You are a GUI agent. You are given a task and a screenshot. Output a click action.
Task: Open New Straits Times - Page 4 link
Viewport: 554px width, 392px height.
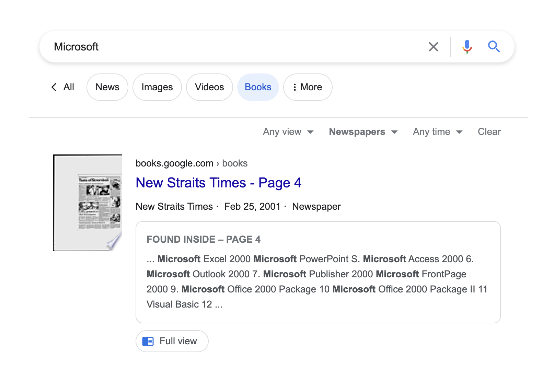[219, 183]
